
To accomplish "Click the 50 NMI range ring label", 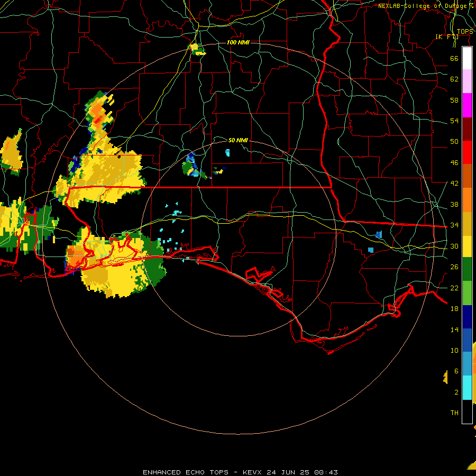I will [x=238, y=140].
